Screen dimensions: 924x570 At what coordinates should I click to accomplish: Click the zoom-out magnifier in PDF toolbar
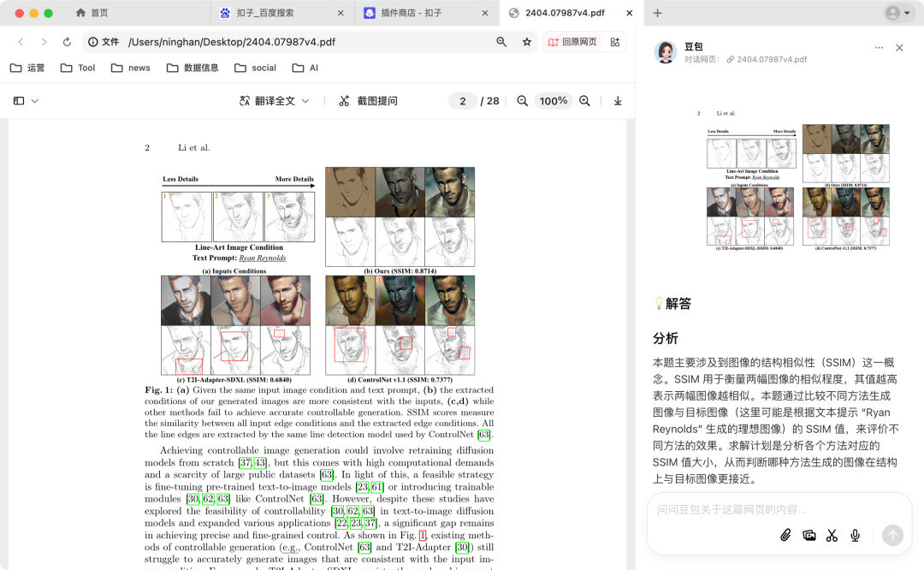[x=522, y=100]
